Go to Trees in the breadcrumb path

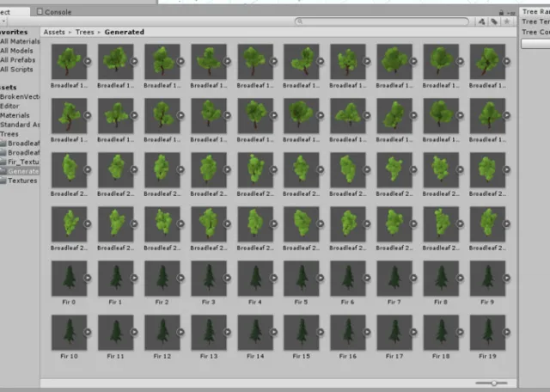pos(84,32)
